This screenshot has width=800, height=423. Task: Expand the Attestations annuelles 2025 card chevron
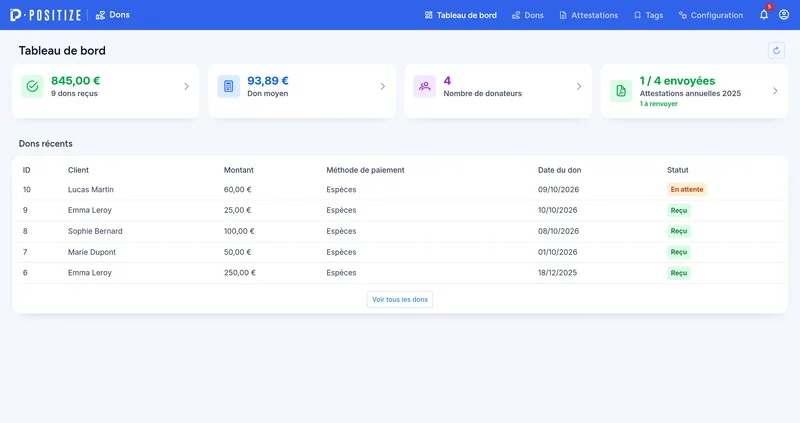(775, 91)
